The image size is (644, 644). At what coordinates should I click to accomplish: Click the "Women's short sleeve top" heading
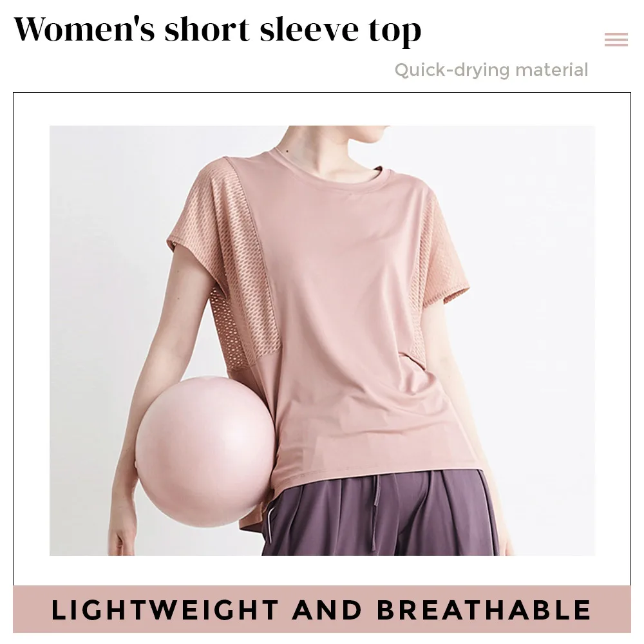218,30
